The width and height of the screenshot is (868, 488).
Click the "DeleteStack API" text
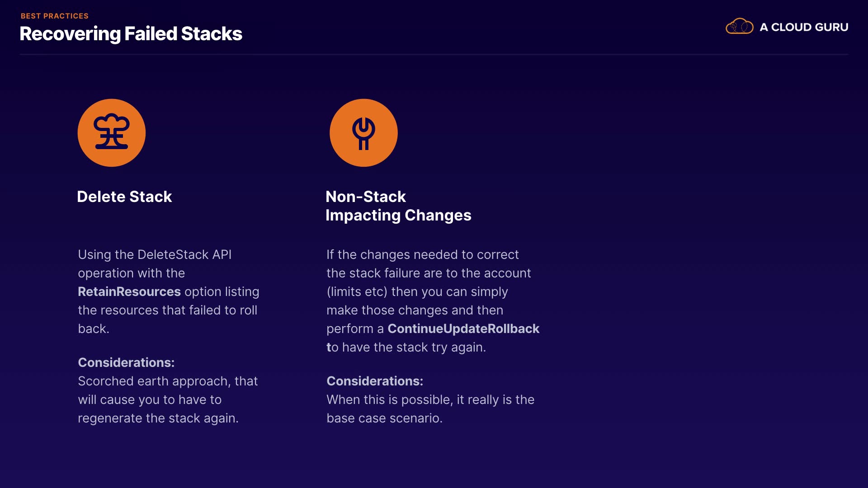tap(184, 254)
